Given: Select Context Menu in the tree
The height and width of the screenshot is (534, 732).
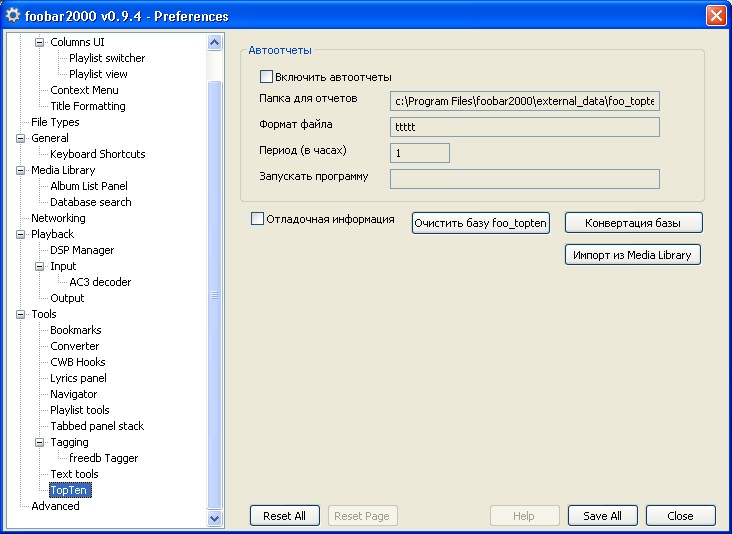Looking at the screenshot, I should tap(84, 90).
